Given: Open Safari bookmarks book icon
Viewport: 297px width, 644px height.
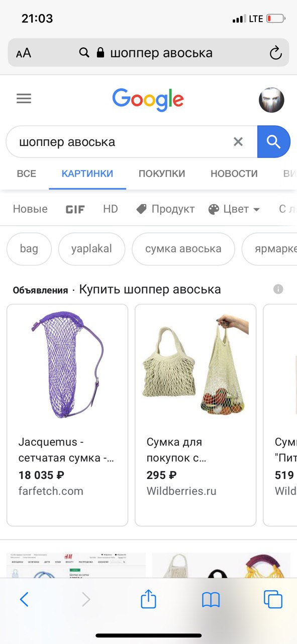Looking at the screenshot, I should [x=211, y=599].
